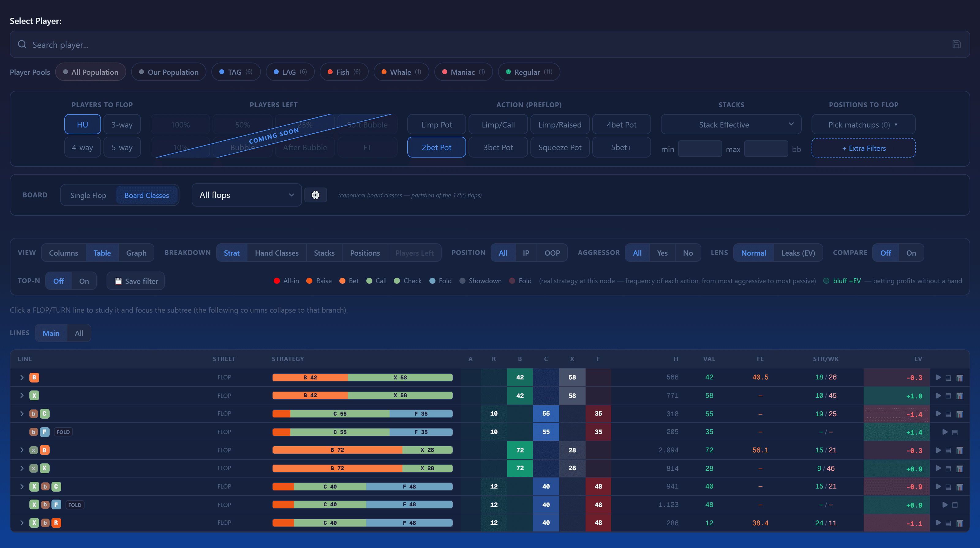Viewport: 980px width, 548px height.
Task: Open the list icon in the 1.123 hands row
Action: point(955,505)
